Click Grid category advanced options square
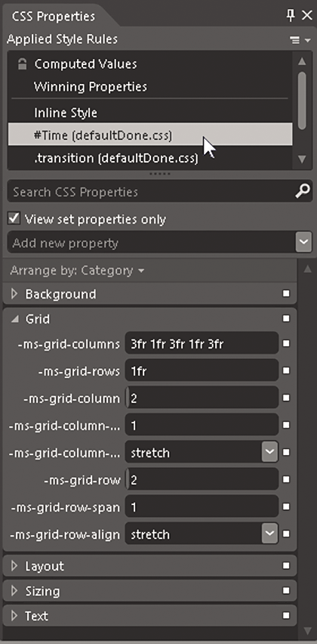317x644 pixels. click(286, 318)
